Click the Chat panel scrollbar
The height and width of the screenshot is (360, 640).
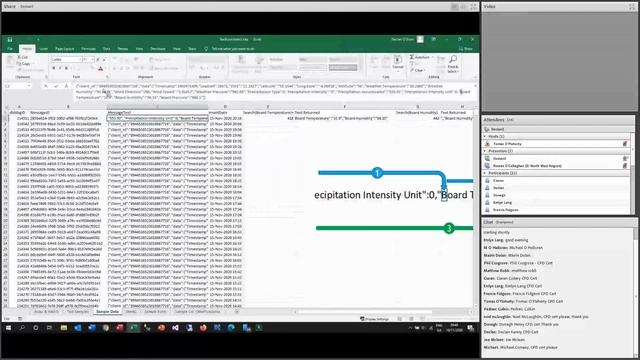click(x=635, y=292)
